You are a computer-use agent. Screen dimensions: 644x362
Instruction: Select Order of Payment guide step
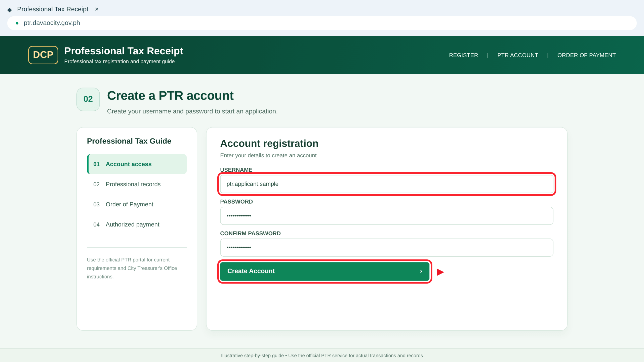[137, 204]
